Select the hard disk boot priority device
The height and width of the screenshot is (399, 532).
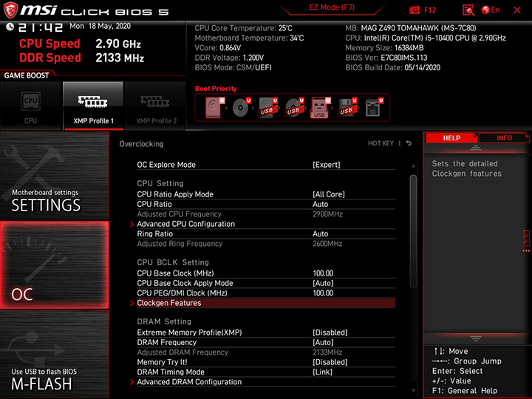tap(215, 108)
